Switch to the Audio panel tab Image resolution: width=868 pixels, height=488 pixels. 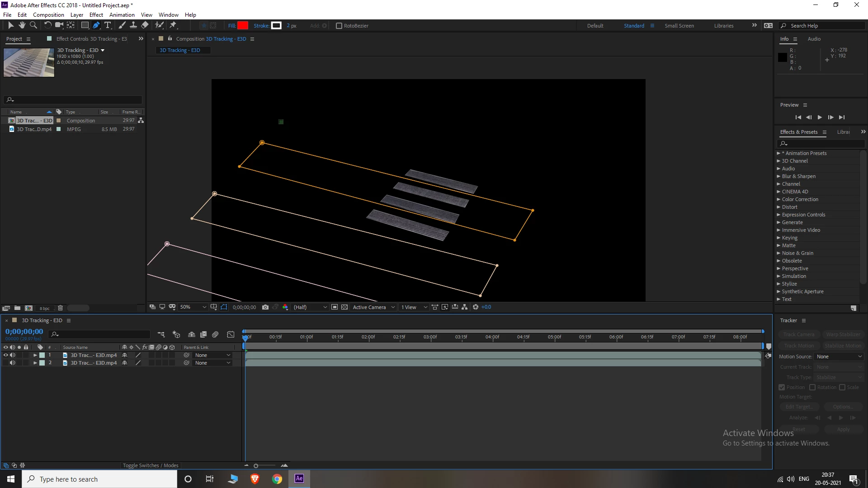814,39
